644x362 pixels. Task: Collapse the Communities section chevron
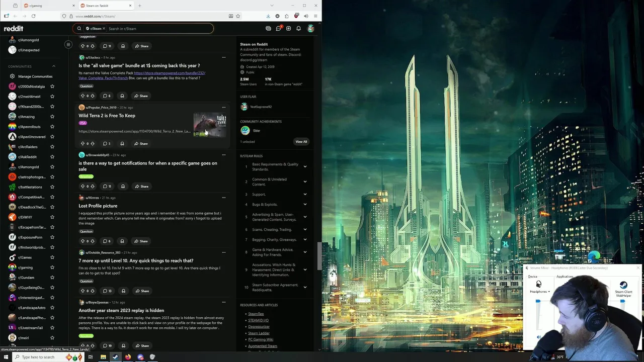[x=54, y=66]
